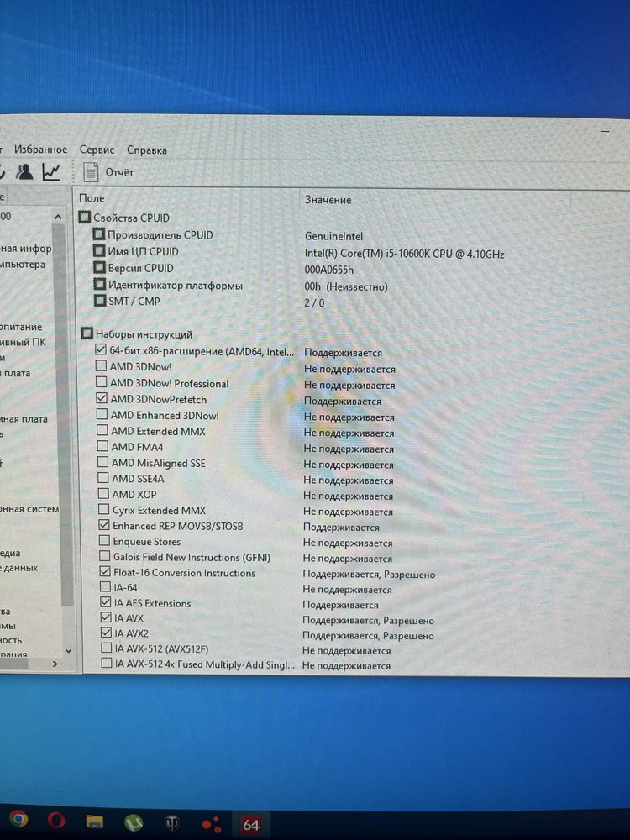Select the Наборы инструкций group label

[144, 334]
